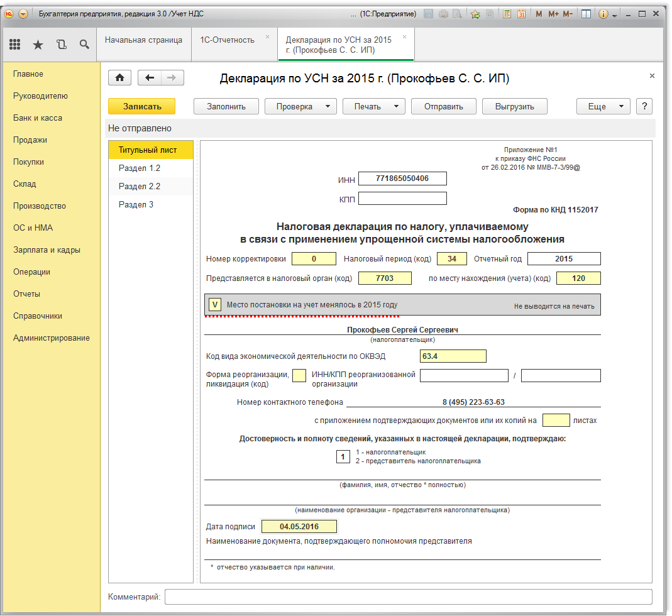Click the favorites star icon

click(x=38, y=44)
